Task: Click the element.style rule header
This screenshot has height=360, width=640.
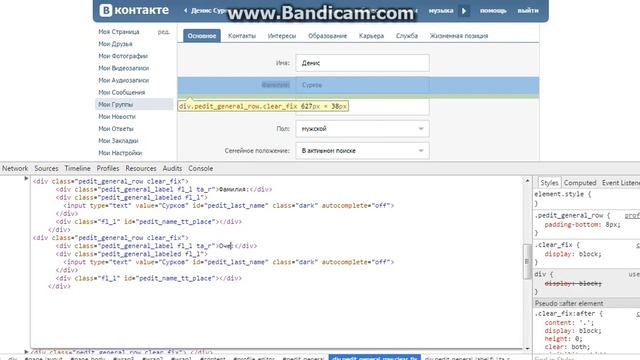Action: point(562,194)
